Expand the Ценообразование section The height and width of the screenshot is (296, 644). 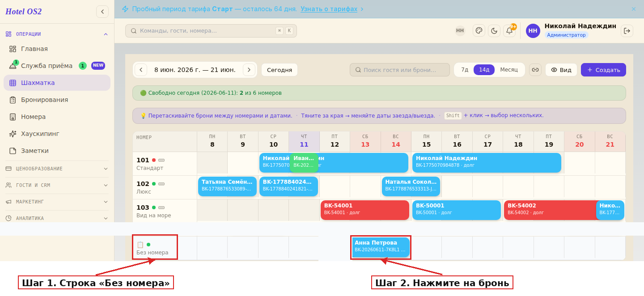[x=57, y=169]
